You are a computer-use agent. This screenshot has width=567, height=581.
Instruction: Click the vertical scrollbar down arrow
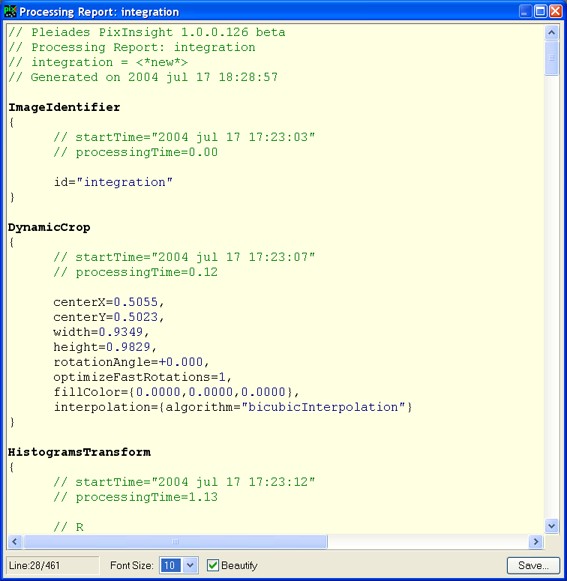tap(551, 525)
